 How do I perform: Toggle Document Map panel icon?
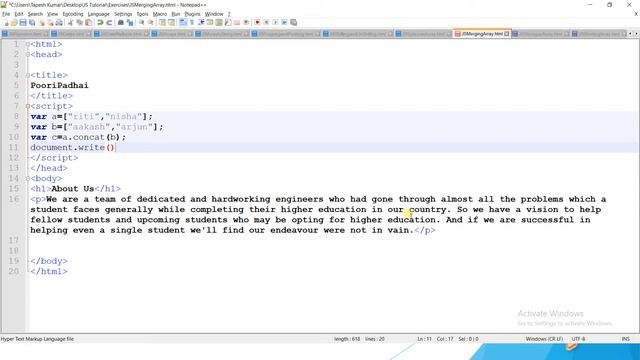(219, 22)
